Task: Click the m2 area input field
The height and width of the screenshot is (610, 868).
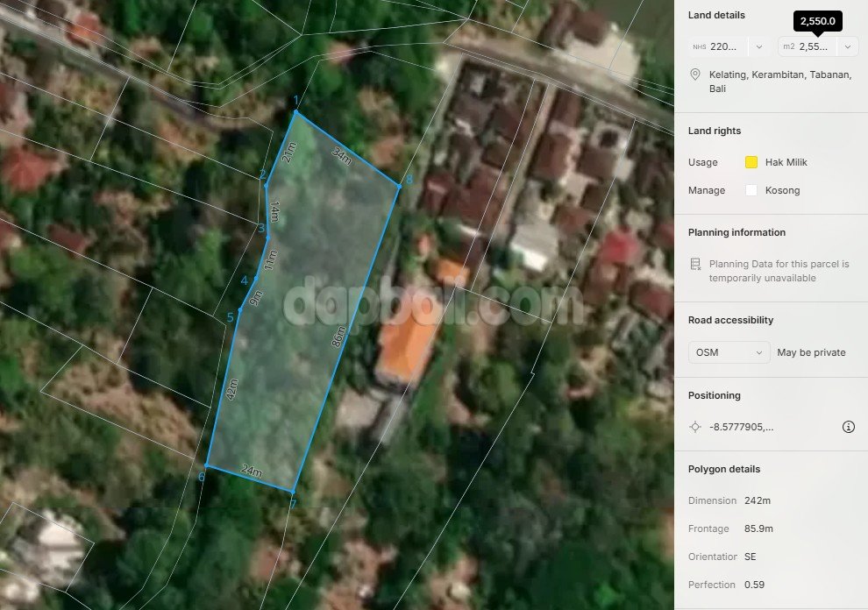Action: click(x=812, y=46)
